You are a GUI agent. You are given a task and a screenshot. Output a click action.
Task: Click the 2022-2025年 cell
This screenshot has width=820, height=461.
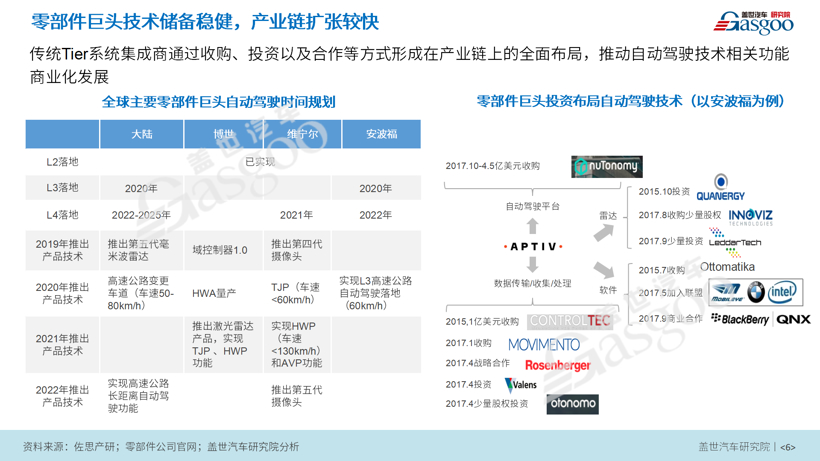141,215
